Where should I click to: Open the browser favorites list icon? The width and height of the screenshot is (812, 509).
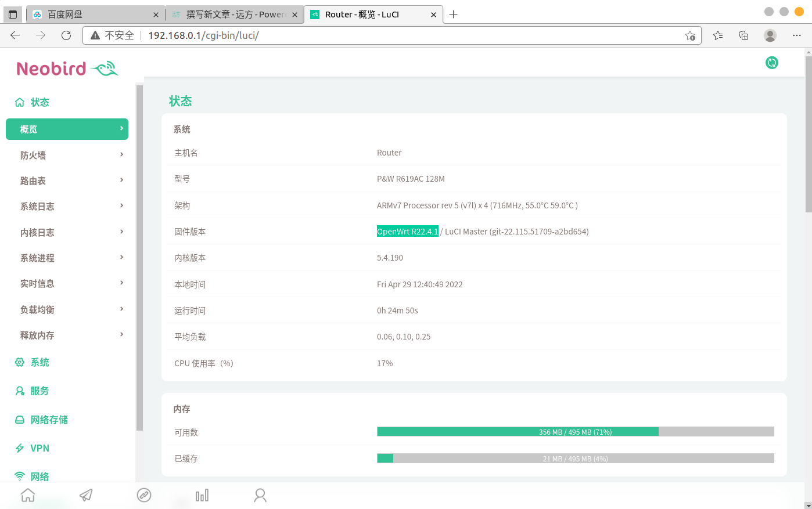click(x=718, y=35)
